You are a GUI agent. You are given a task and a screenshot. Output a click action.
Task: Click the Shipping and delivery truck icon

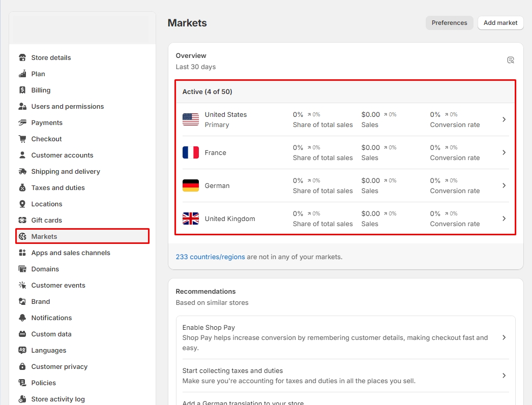(22, 171)
